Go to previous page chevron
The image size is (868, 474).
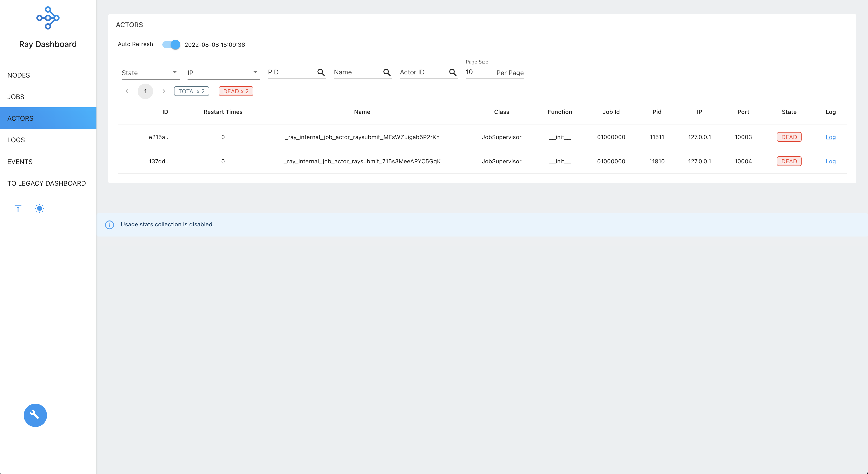(x=127, y=91)
